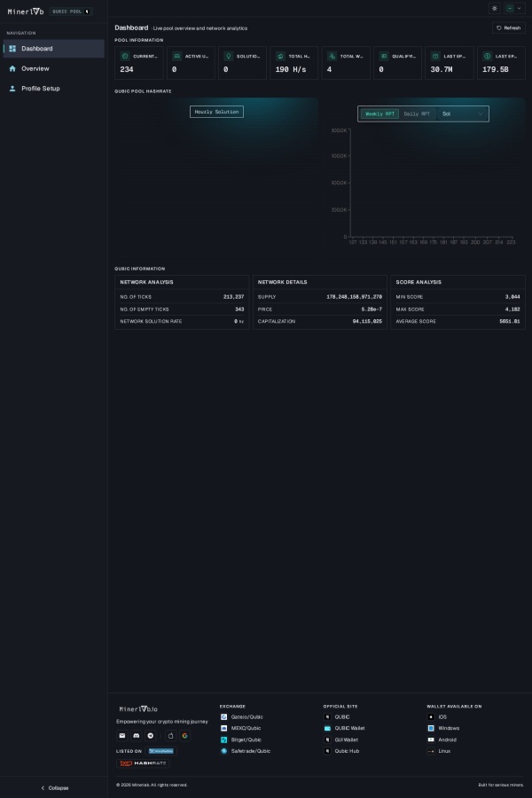Open the Safetrade/Qubic exchange link
Screen dimensions: 532x798
(246, 751)
